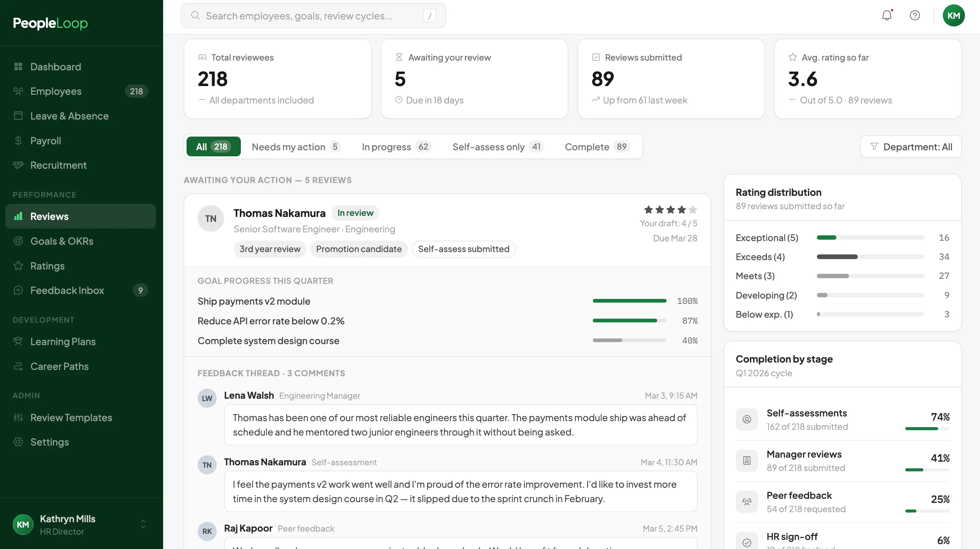Click the Feedback Inbox 9 count badge
This screenshot has height=549, width=980.
pos(140,290)
